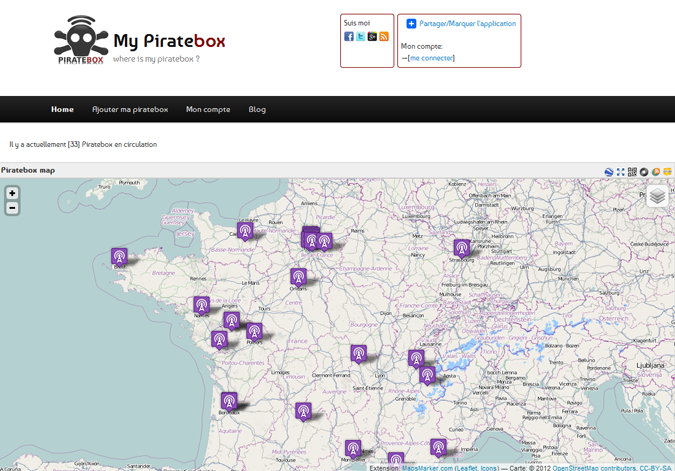The height and width of the screenshot is (471, 675).
Task: Click the Twitter follow icon
Action: [360, 37]
